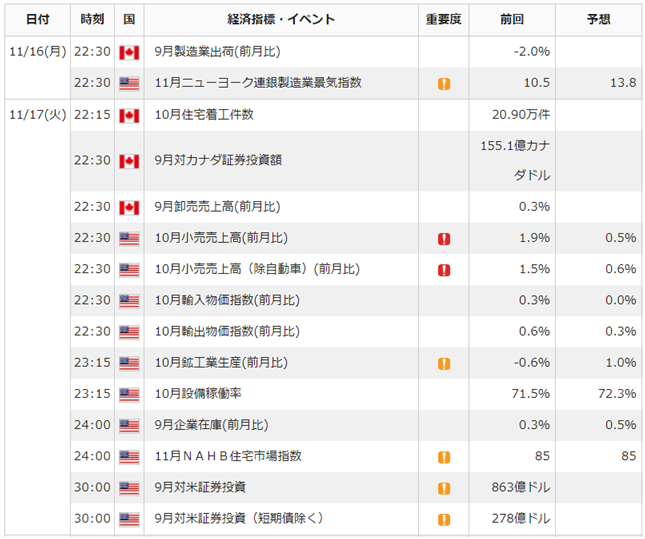
Task: Click the forecast value 0.6%
Action: [621, 269]
